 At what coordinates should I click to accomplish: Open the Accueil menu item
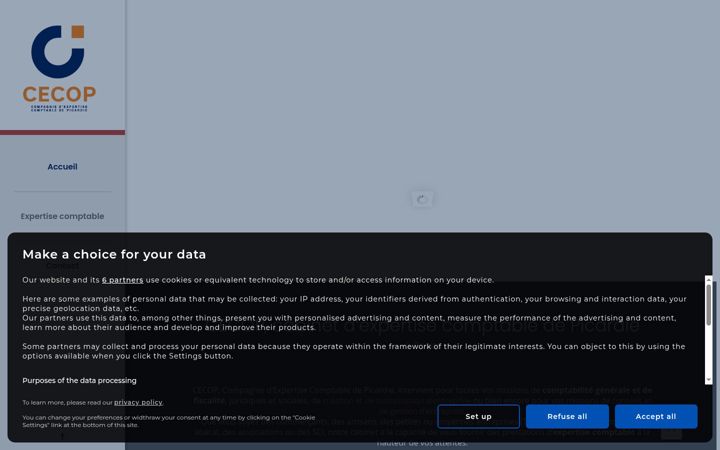coord(62,167)
